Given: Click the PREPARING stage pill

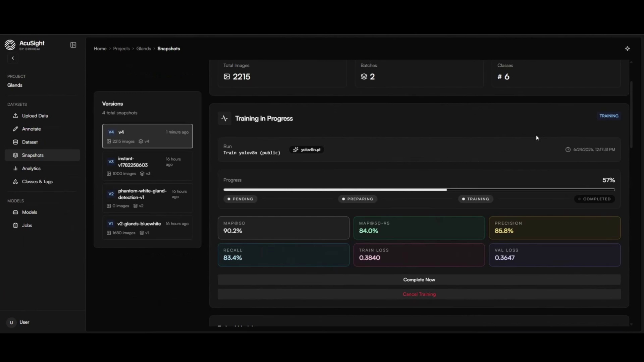Looking at the screenshot, I should (358, 199).
